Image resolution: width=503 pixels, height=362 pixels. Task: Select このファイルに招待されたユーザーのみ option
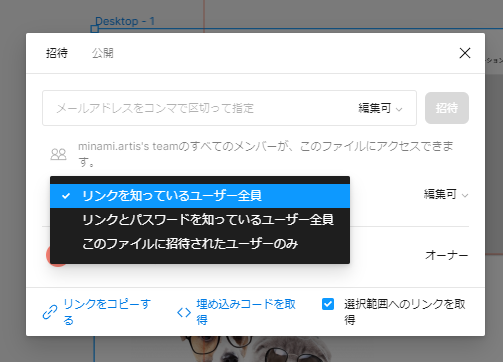200,244
